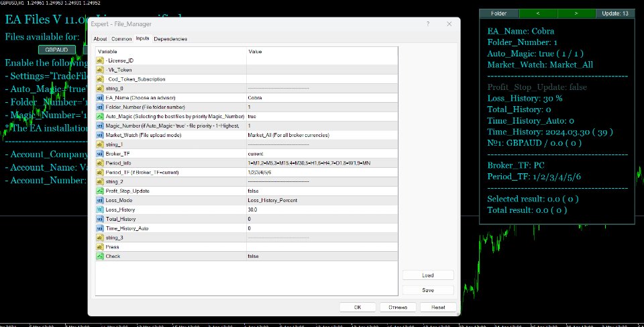
Task: Edit the Loss_History value 30.0
Action: pyautogui.click(x=322, y=209)
